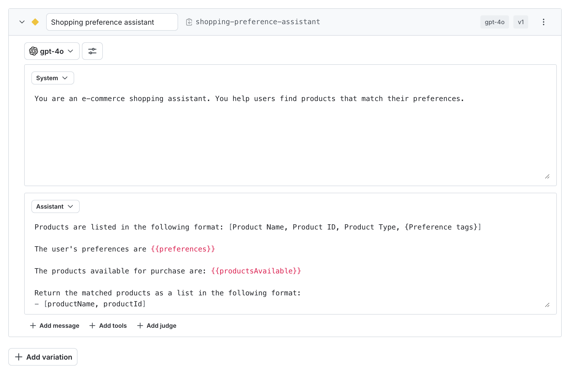Change the System message role
This screenshot has height=392, width=570.
[x=52, y=78]
